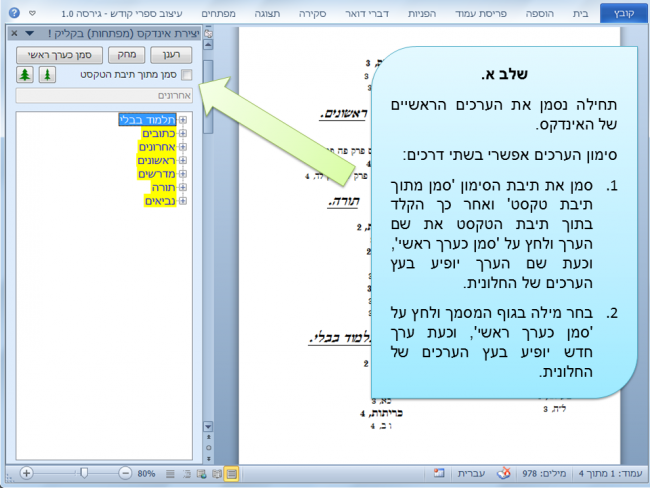Screen dimensions: 650x488
Task: Click the zoom out minus icon
Action: point(125,473)
